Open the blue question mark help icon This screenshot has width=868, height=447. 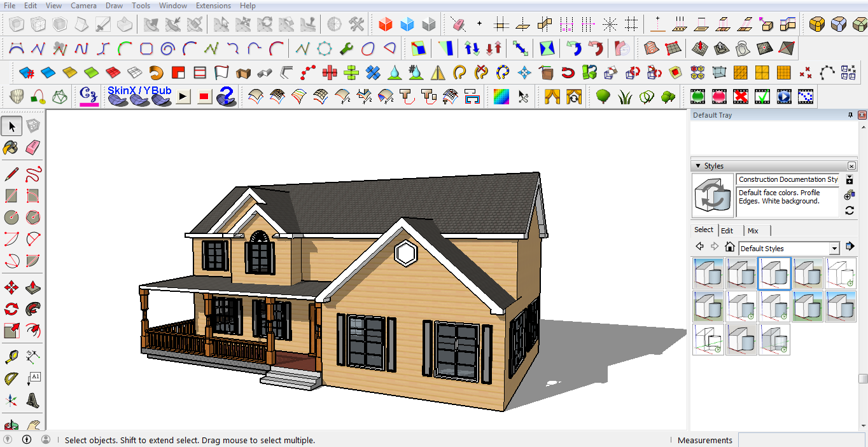pyautogui.click(x=226, y=97)
